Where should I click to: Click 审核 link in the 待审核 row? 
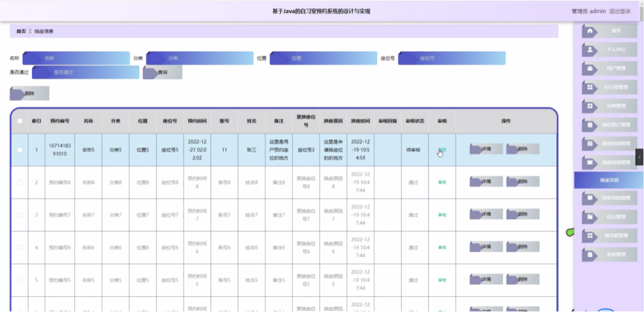click(442, 150)
